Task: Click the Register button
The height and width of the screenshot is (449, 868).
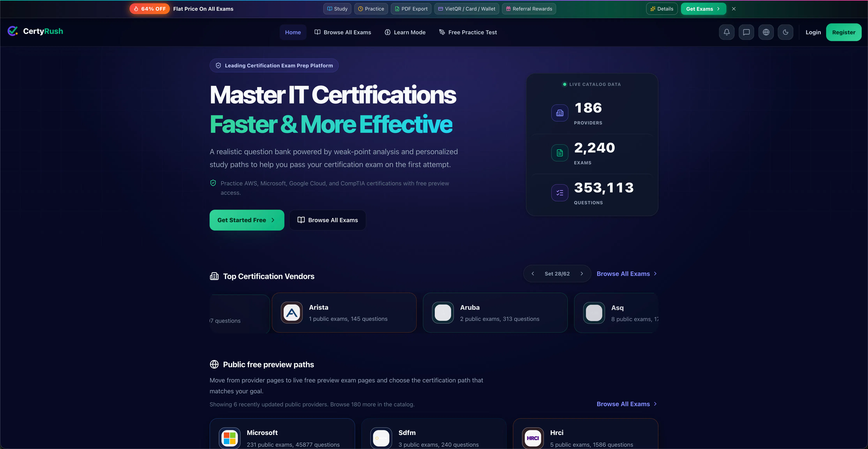Action: coord(844,32)
